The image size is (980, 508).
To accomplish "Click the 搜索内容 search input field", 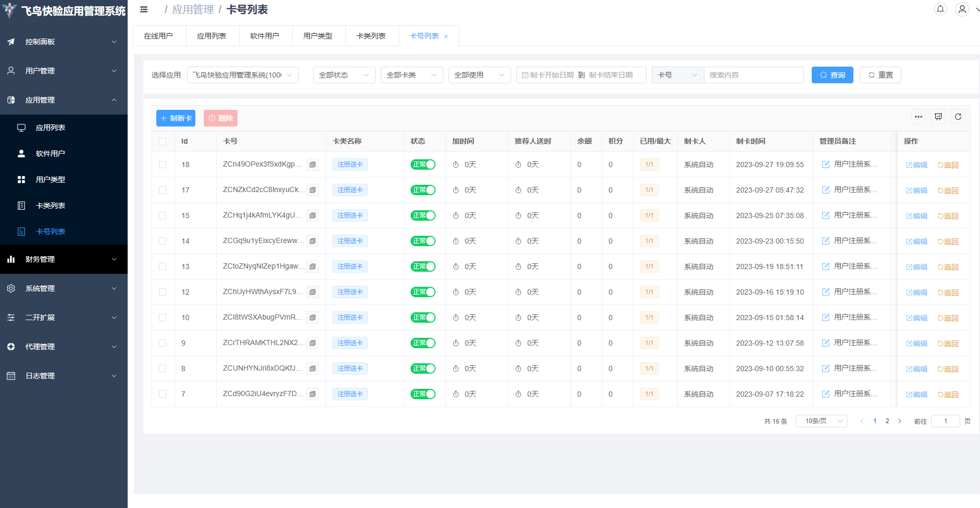I will [x=753, y=75].
